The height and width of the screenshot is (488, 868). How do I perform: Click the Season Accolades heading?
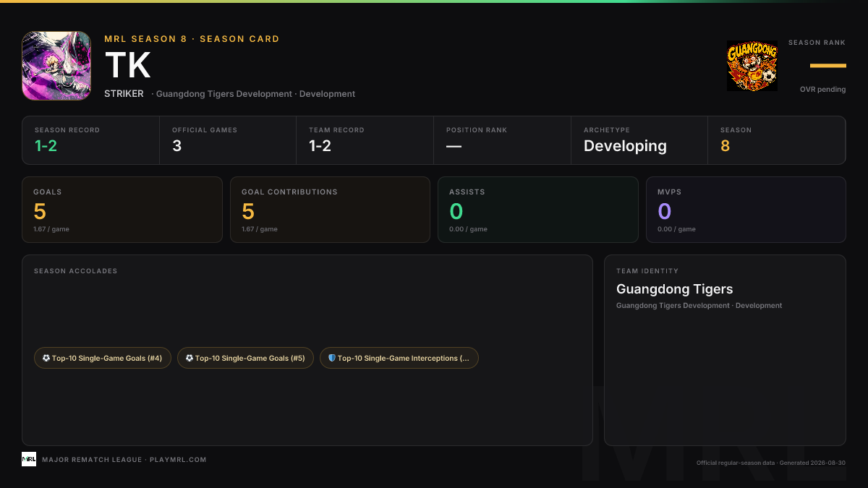(75, 271)
